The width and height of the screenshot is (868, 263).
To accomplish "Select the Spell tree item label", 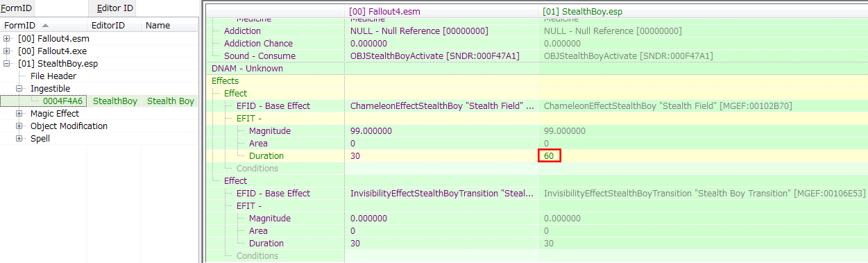I will (x=40, y=139).
